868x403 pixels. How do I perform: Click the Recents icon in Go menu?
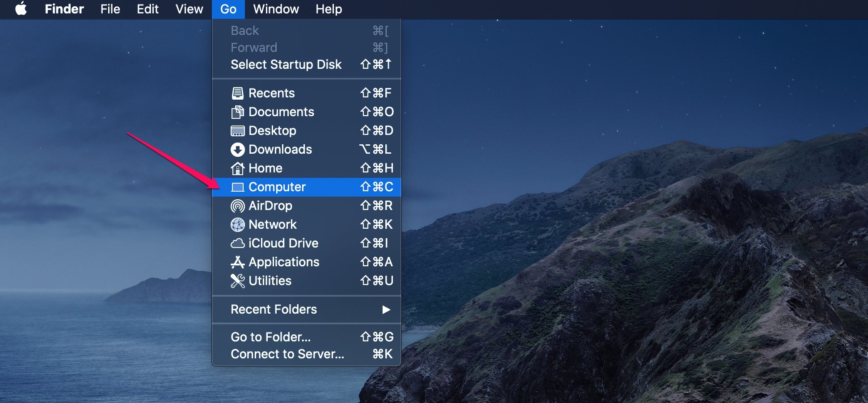(x=237, y=93)
